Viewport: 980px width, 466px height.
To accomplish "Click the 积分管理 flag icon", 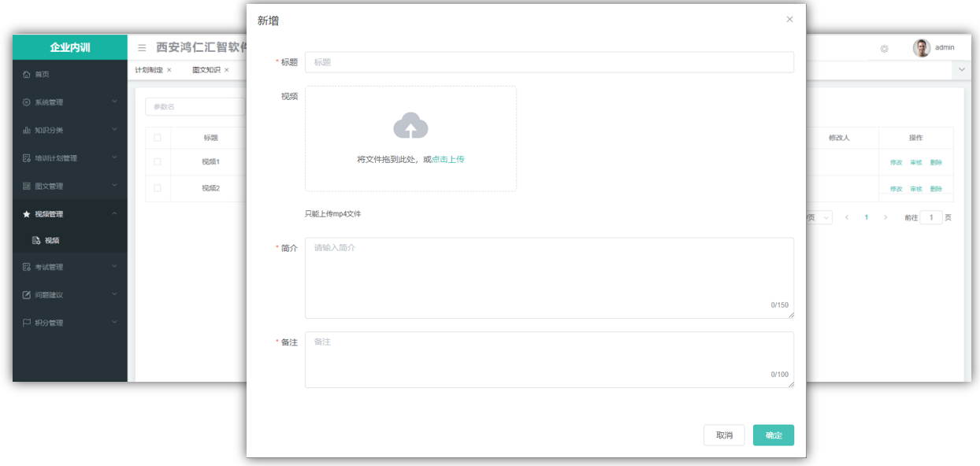I will click(27, 323).
